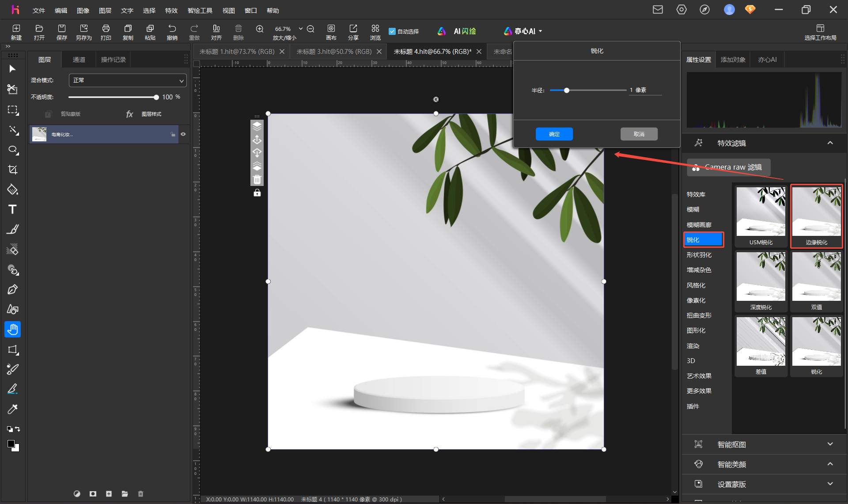
Task: Toggle 自动选择 checkbox
Action: [x=392, y=31]
